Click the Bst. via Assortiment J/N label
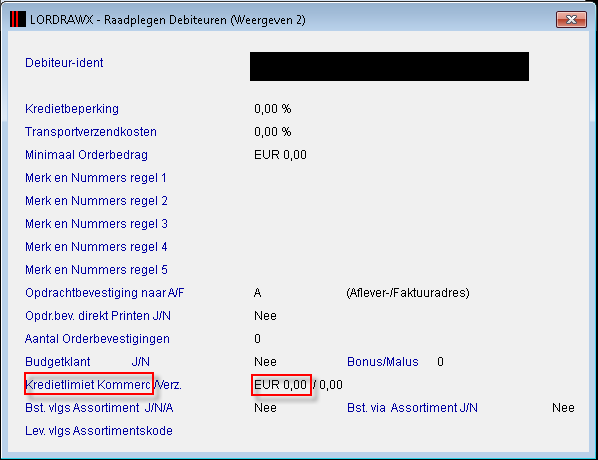The height and width of the screenshot is (460, 598). [412, 408]
